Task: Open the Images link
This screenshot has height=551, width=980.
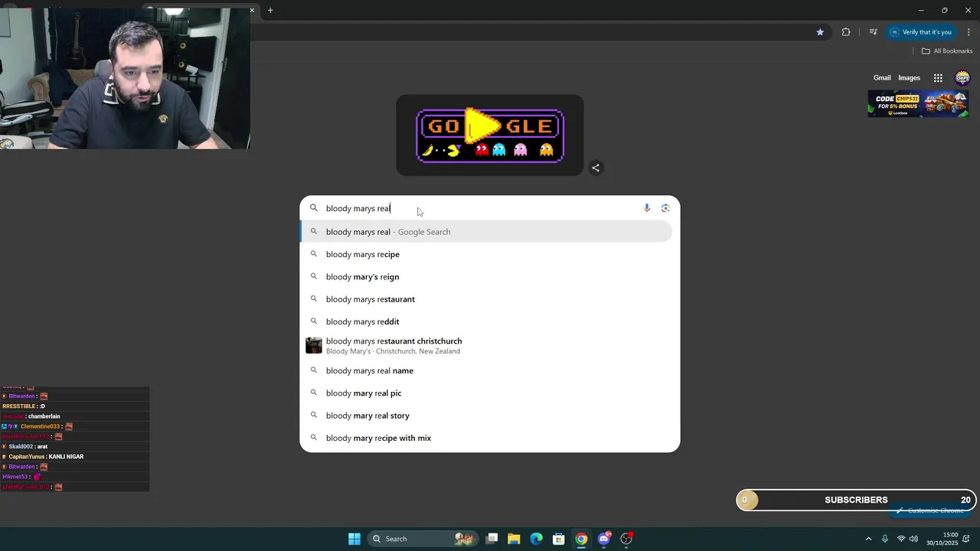Action: tap(909, 78)
